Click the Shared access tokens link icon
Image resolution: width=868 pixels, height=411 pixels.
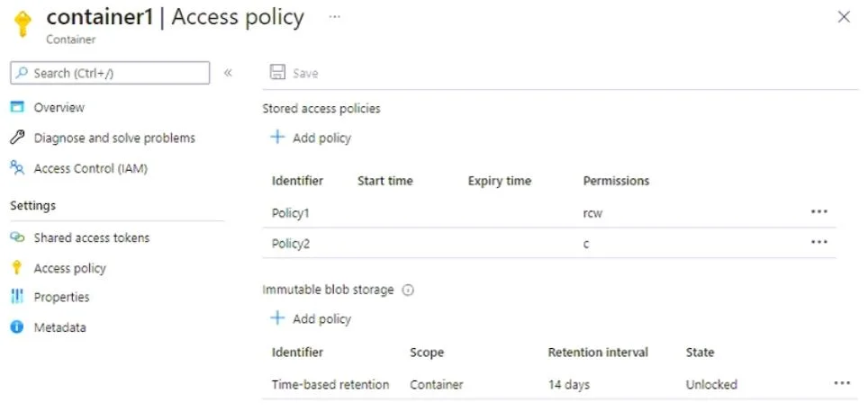click(18, 237)
